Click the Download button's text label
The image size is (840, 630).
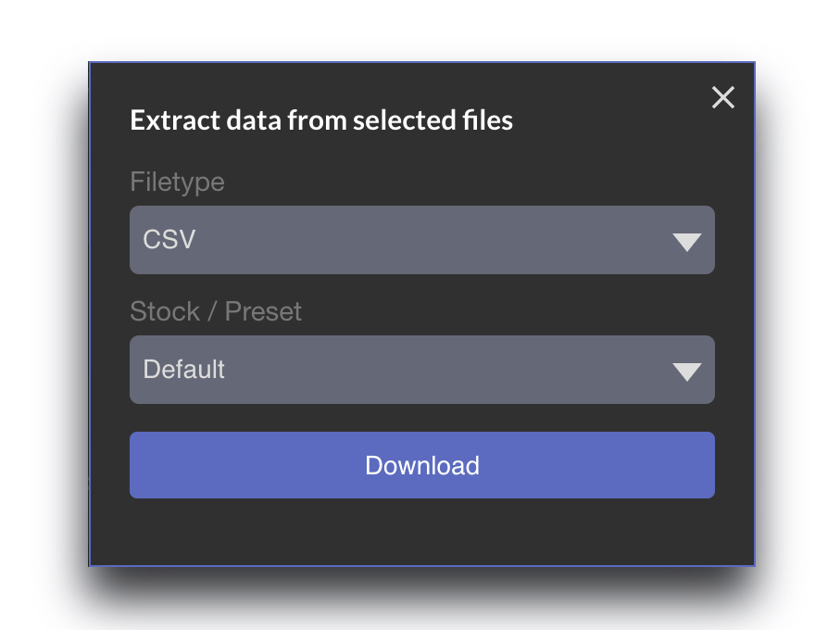(x=422, y=465)
